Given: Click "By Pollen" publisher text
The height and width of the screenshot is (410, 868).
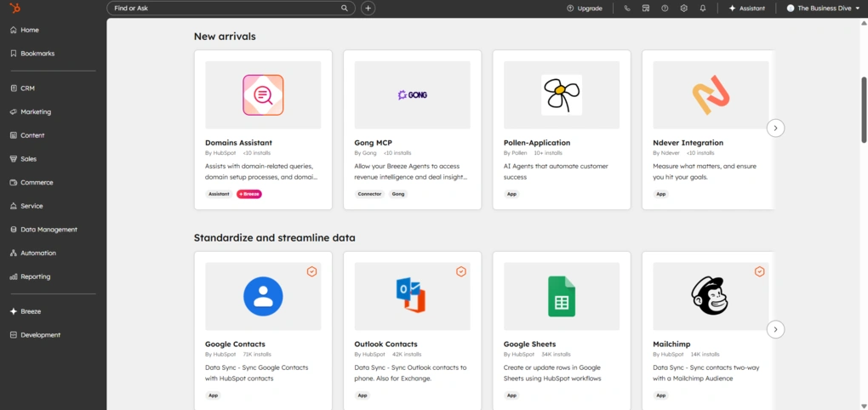Looking at the screenshot, I should (x=515, y=153).
